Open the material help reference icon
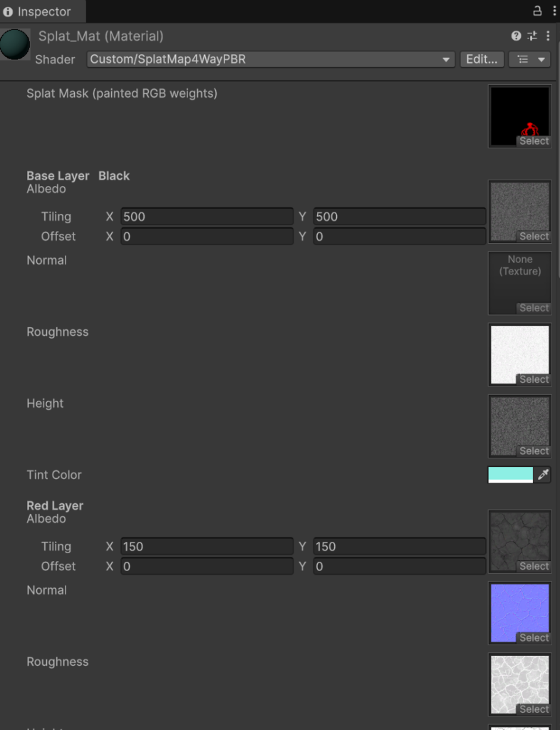The height and width of the screenshot is (730, 560). [516, 36]
